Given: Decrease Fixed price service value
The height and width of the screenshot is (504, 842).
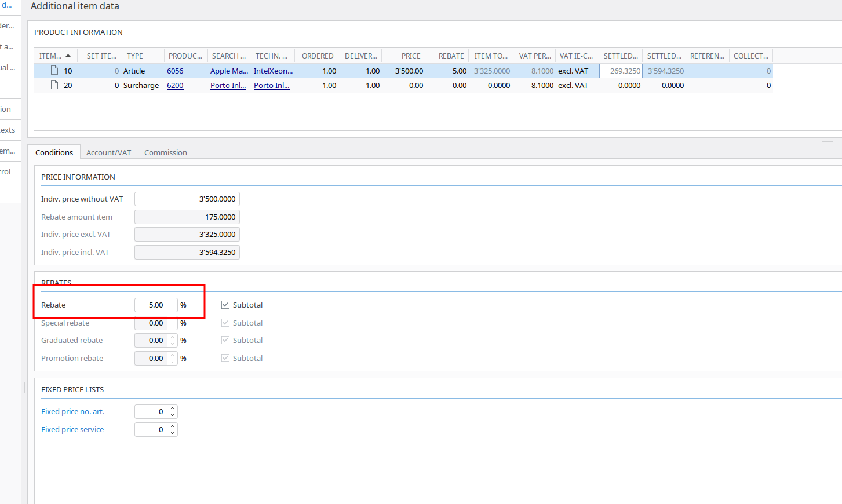Looking at the screenshot, I should (x=173, y=433).
